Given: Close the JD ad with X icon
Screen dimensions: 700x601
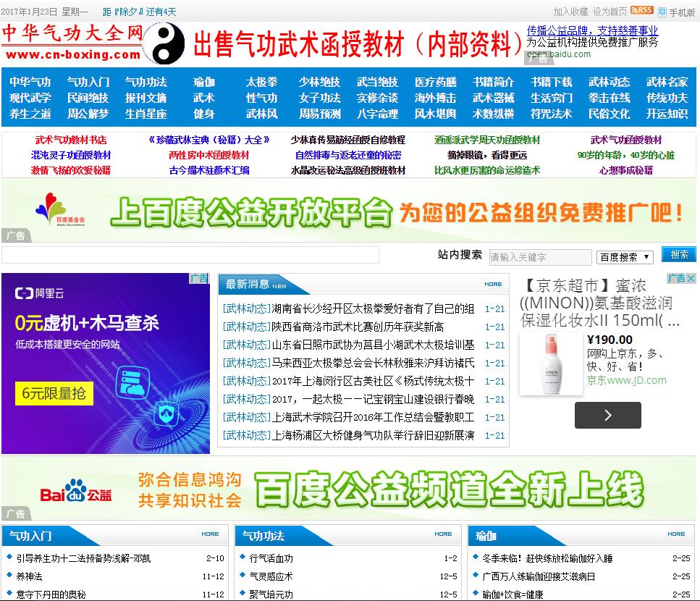Looking at the screenshot, I should coord(691,279).
